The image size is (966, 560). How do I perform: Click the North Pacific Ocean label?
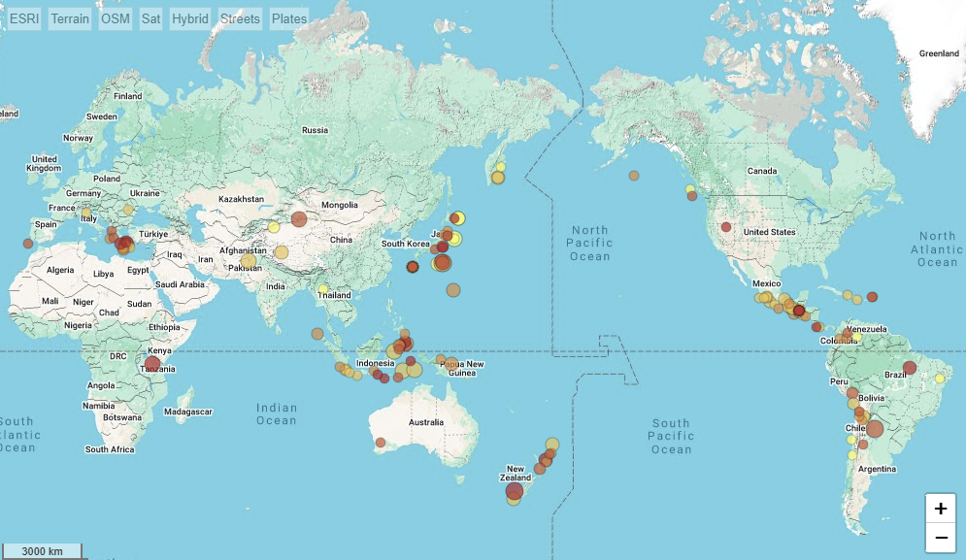[590, 244]
